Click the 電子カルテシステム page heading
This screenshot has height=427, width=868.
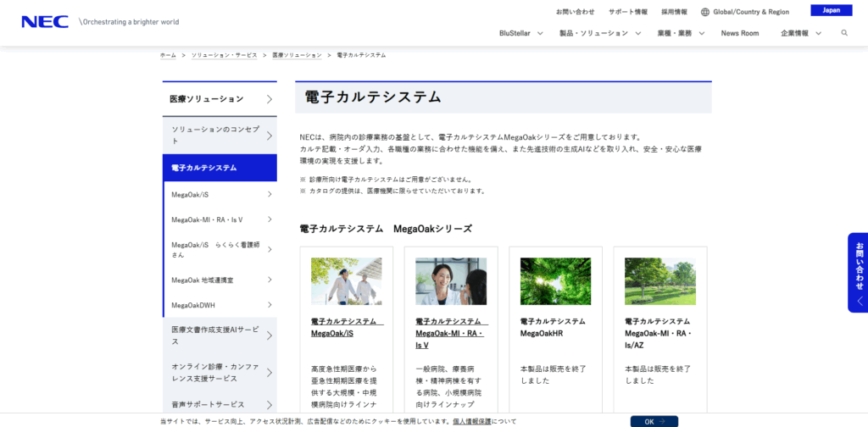tap(373, 97)
